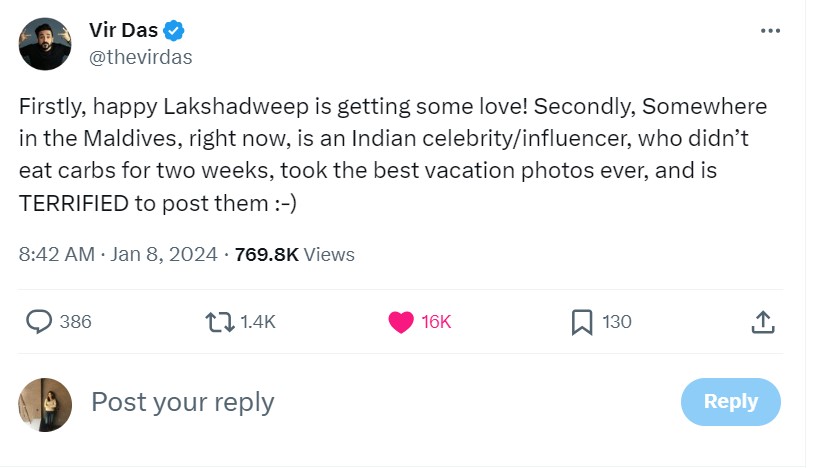The image size is (822, 468).
Task: Open the three-dot more options menu
Action: click(x=769, y=31)
